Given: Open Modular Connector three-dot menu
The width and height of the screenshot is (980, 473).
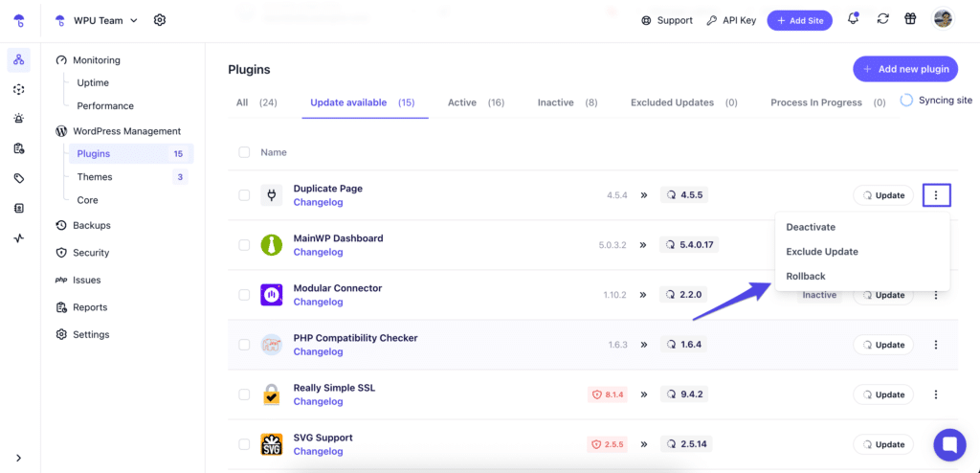Looking at the screenshot, I should pos(936,295).
